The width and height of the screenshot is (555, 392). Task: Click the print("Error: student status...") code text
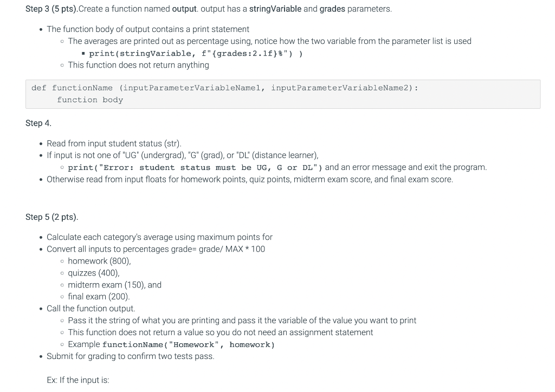pos(195,167)
